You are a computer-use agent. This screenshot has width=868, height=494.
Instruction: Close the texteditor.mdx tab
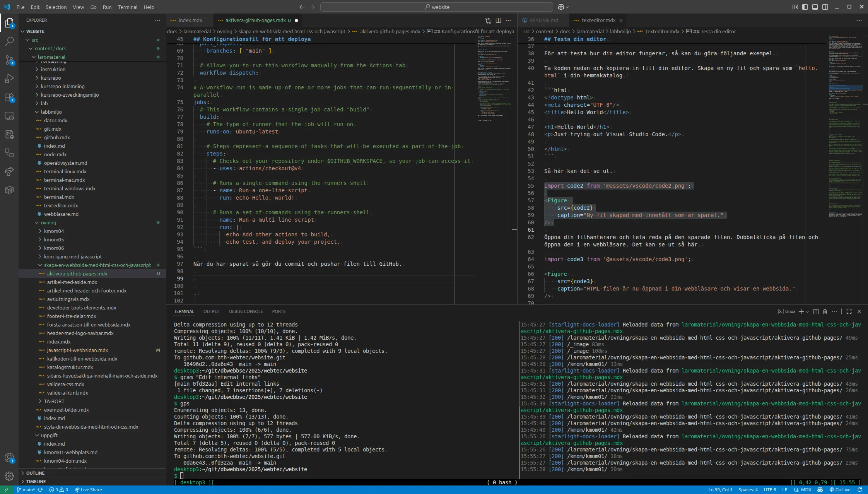point(621,21)
